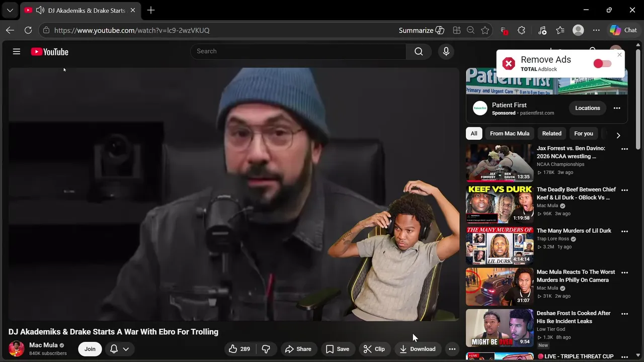Screen dimensions: 644x362
Task: Open Mac Mula channel name link
Action: pyautogui.click(x=43, y=345)
